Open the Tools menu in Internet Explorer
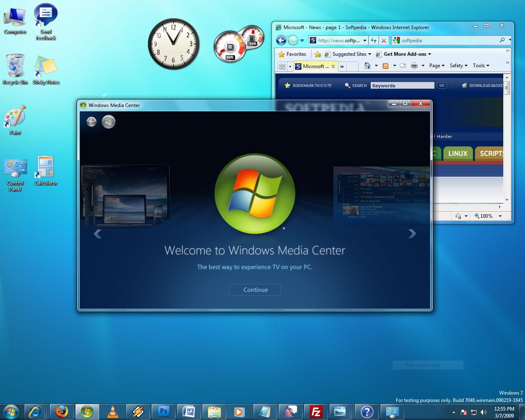This screenshot has height=420, width=525. (481, 66)
